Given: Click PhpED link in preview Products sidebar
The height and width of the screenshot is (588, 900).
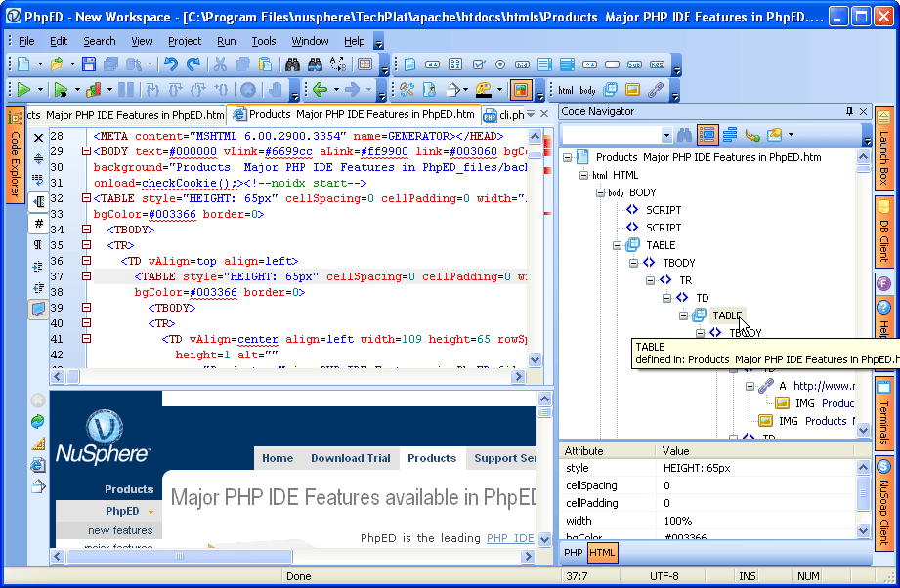Looking at the screenshot, I should [122, 511].
